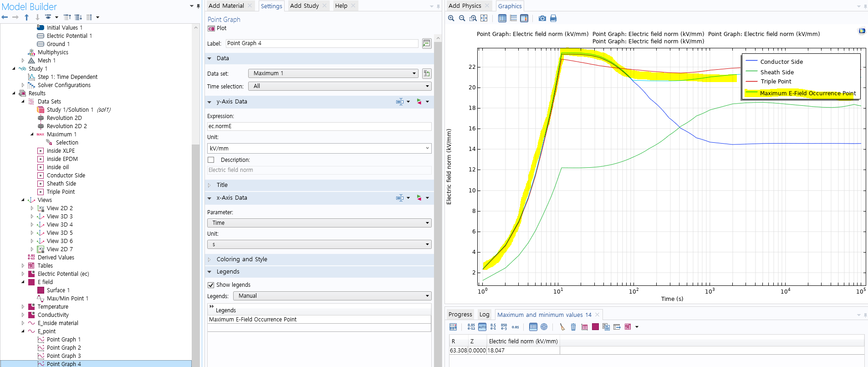The width and height of the screenshot is (868, 367).
Task: Click the Zoom Extents icon in Graphics toolbar
Action: point(484,18)
